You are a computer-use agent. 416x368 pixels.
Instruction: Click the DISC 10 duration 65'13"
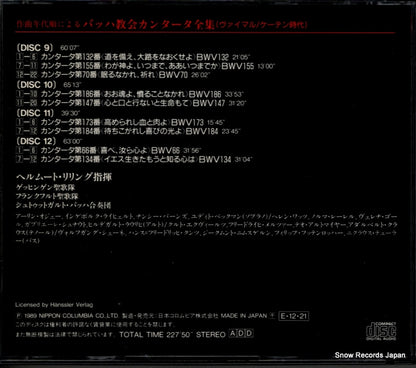pos(72,85)
